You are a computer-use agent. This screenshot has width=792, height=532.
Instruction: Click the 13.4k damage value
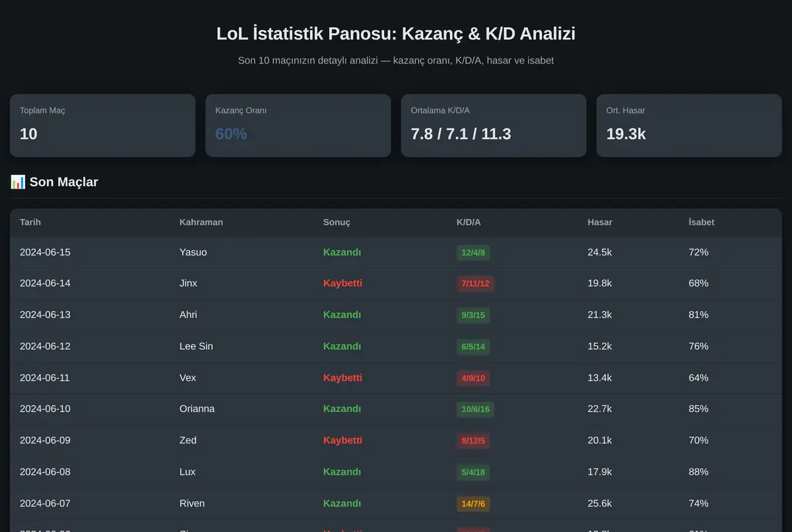600,378
